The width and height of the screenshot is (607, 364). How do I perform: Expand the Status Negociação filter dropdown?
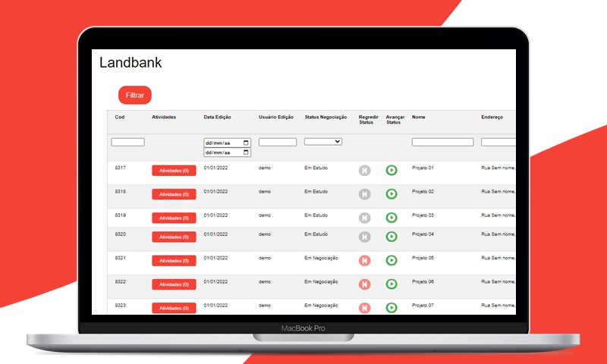pos(323,142)
